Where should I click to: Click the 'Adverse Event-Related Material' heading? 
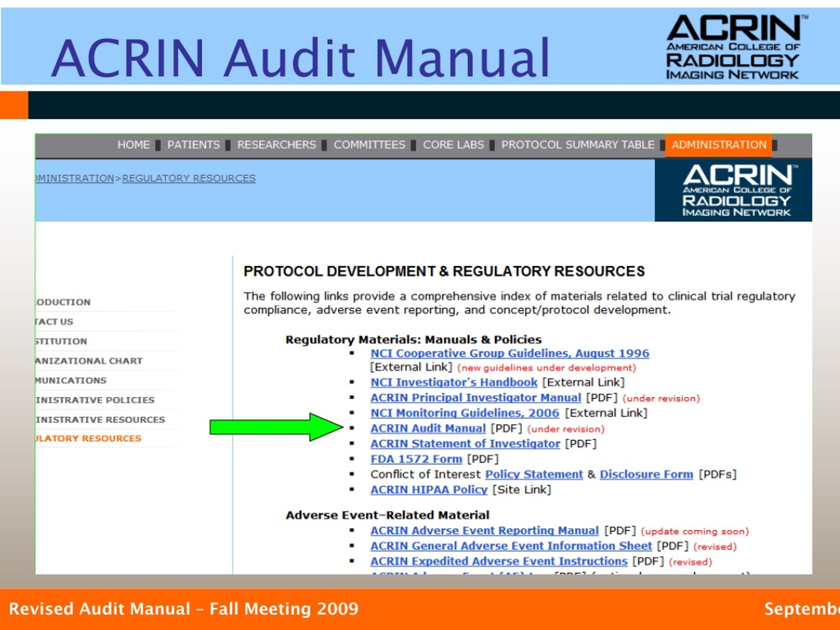click(387, 515)
